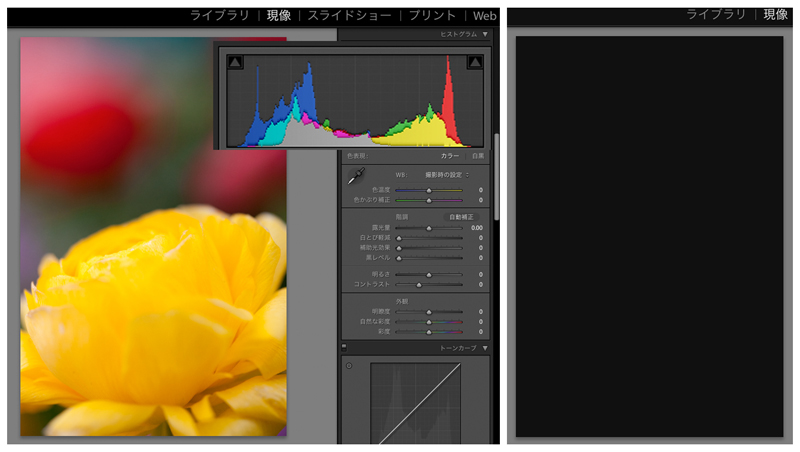Open スライドショー module
Image resolution: width=800 pixels, height=452 pixels.
349,16
